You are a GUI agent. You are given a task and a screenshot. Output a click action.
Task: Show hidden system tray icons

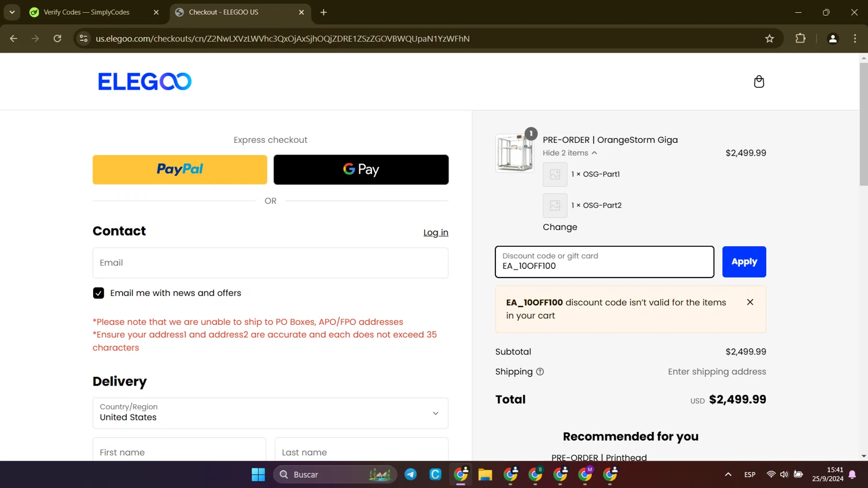point(728,475)
